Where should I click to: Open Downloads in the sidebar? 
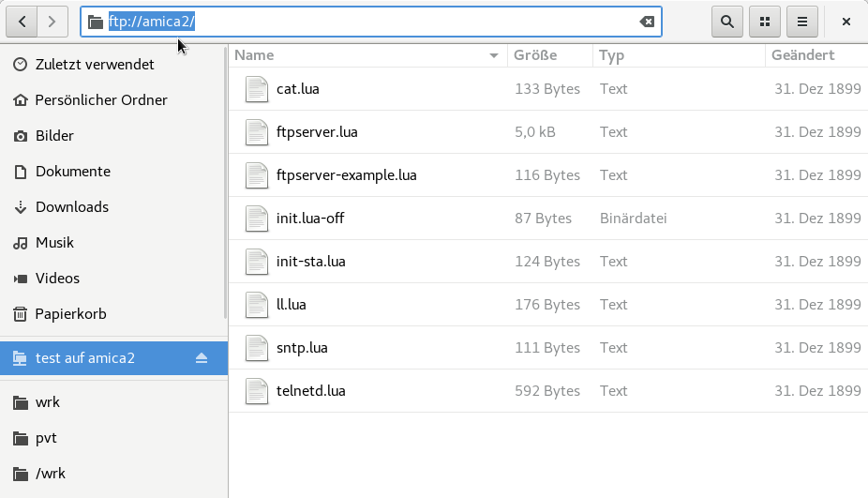coord(72,207)
